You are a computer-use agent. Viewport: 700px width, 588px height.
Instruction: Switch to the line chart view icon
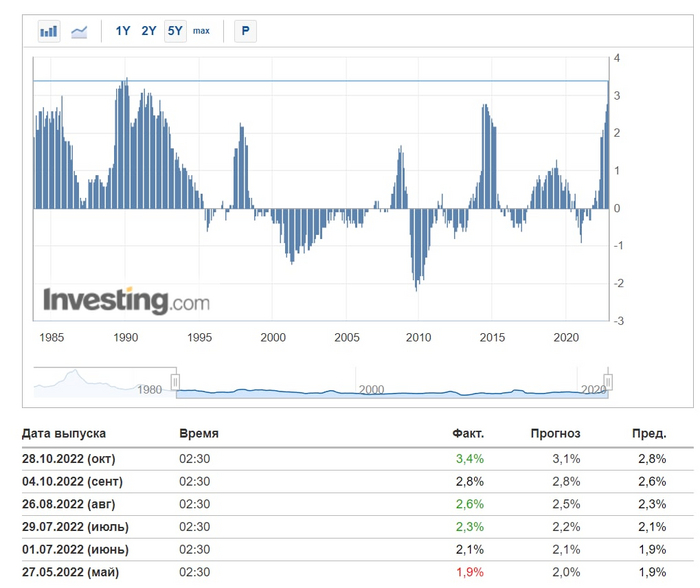(x=79, y=31)
